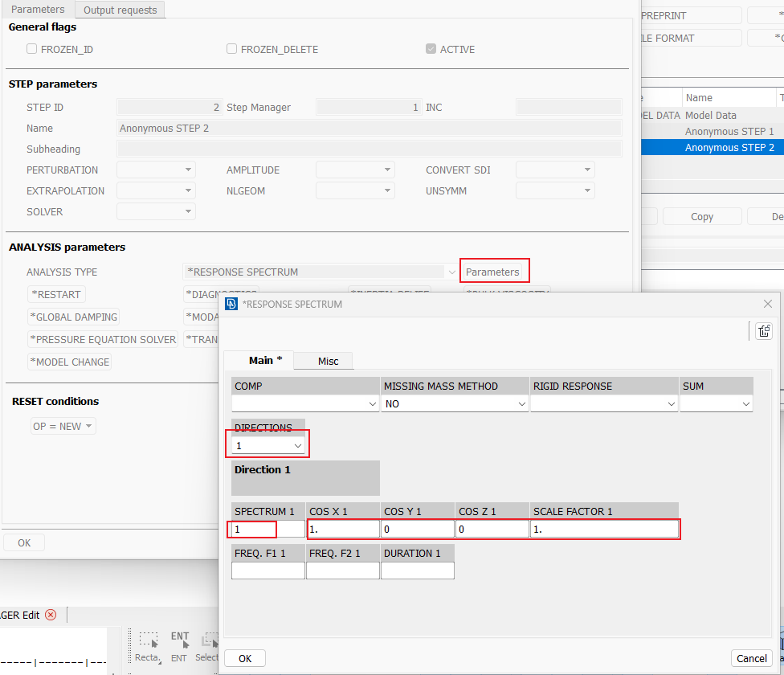Click the *DIAGNOSTICS button
The image size is (784, 675).
click(x=221, y=293)
